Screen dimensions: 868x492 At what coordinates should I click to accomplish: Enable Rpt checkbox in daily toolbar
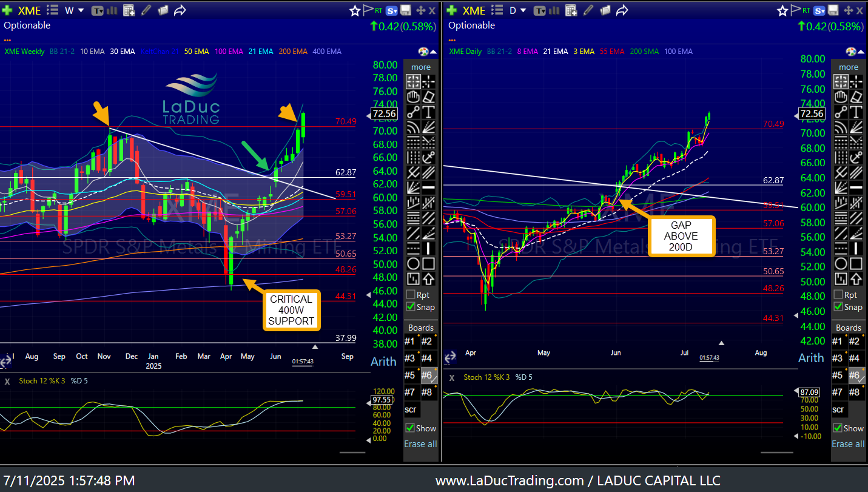pos(838,294)
